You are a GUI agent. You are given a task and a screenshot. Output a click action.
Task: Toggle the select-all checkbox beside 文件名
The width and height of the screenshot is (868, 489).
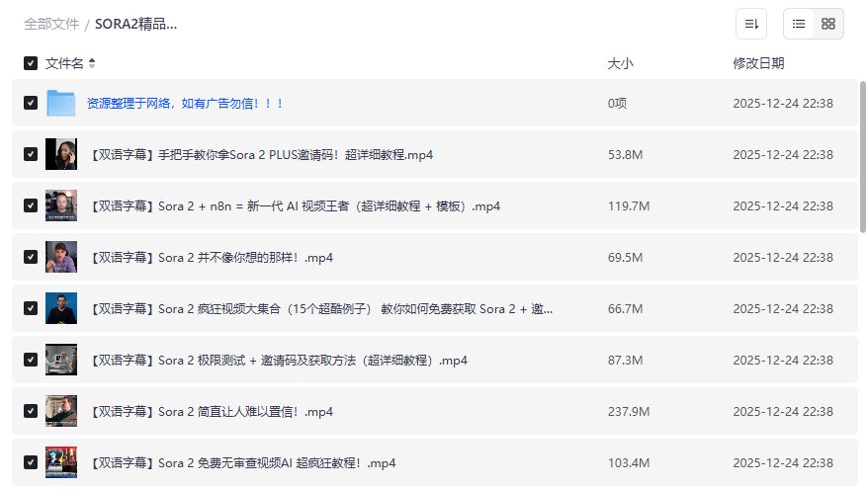point(31,63)
